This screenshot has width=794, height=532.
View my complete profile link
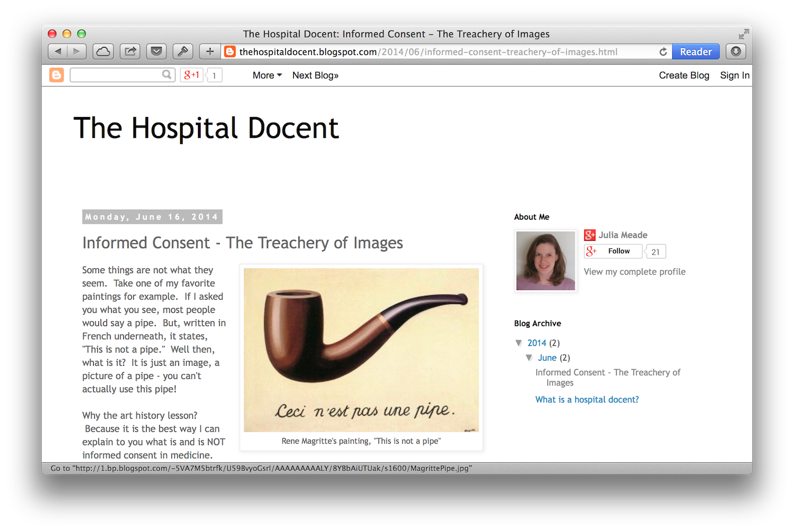click(635, 272)
